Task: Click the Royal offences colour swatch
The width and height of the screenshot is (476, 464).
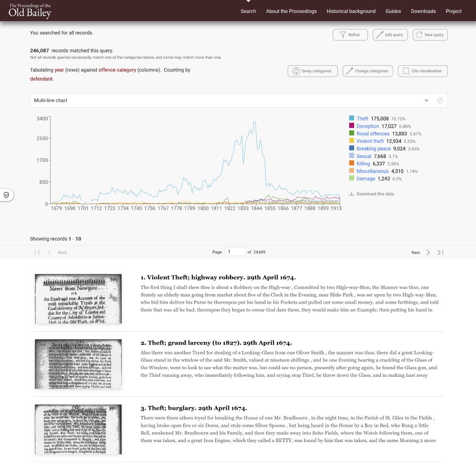Action: click(352, 133)
